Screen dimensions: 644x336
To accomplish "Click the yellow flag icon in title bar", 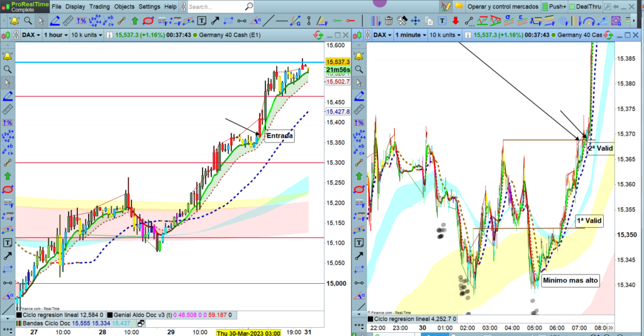I will pos(458,6).
